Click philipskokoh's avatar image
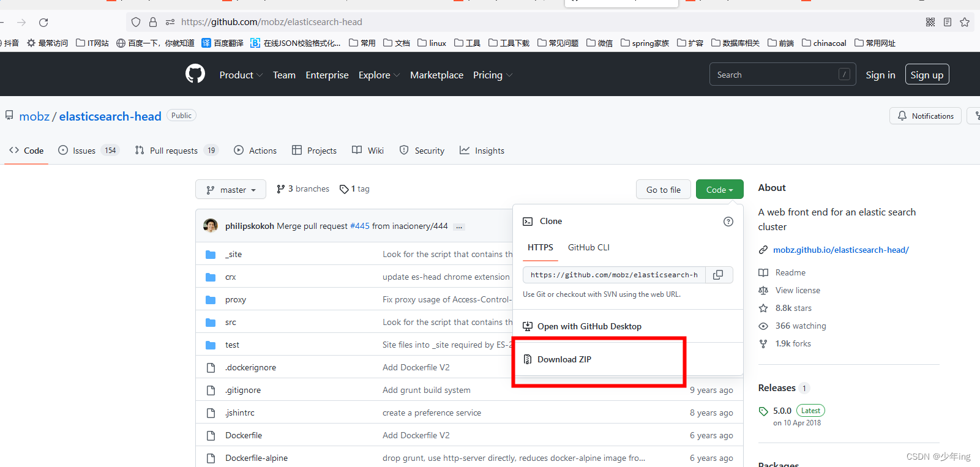This screenshot has width=980, height=467. 211,226
